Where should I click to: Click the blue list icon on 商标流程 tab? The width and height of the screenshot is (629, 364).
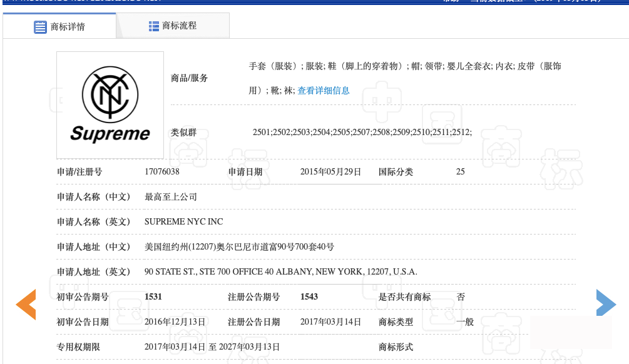[x=154, y=26]
